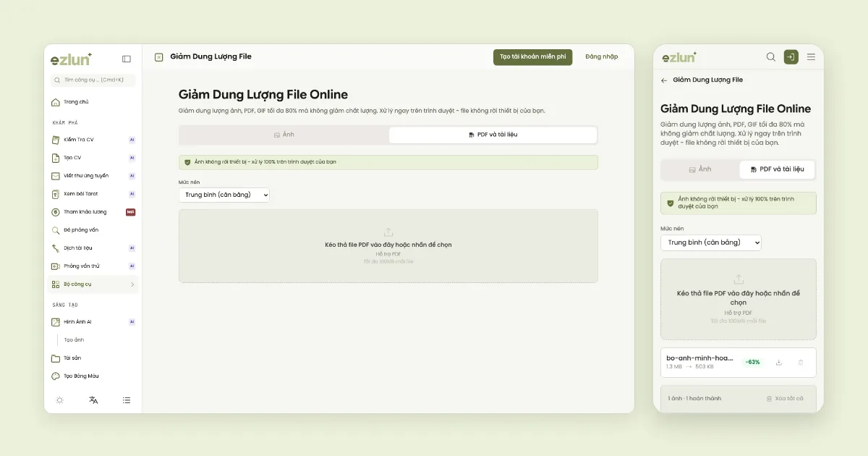
Task: Click the upload arrow icon in desktop drop zone
Action: (388, 232)
